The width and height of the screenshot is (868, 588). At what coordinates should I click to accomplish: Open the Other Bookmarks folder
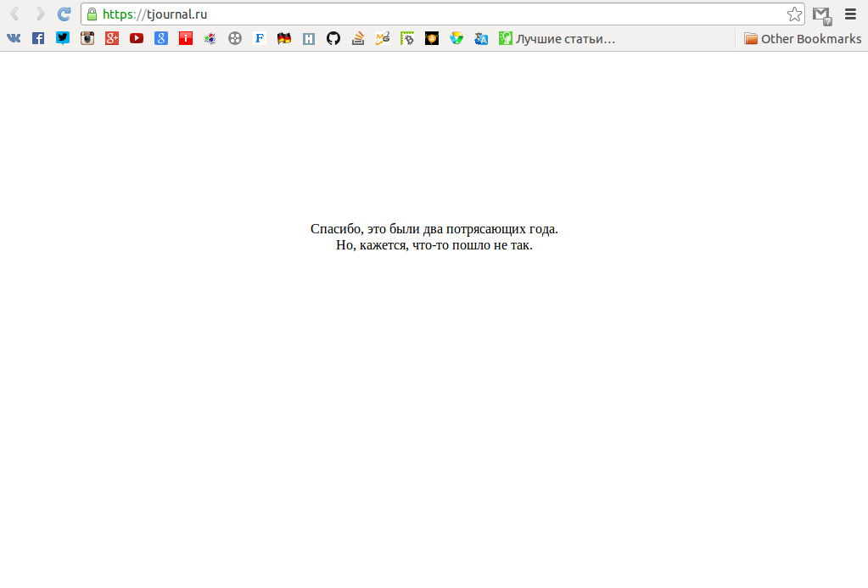803,38
